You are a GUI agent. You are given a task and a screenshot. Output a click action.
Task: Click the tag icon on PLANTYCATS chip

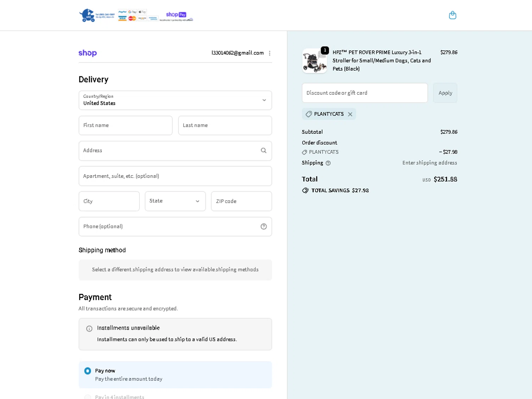(309, 114)
